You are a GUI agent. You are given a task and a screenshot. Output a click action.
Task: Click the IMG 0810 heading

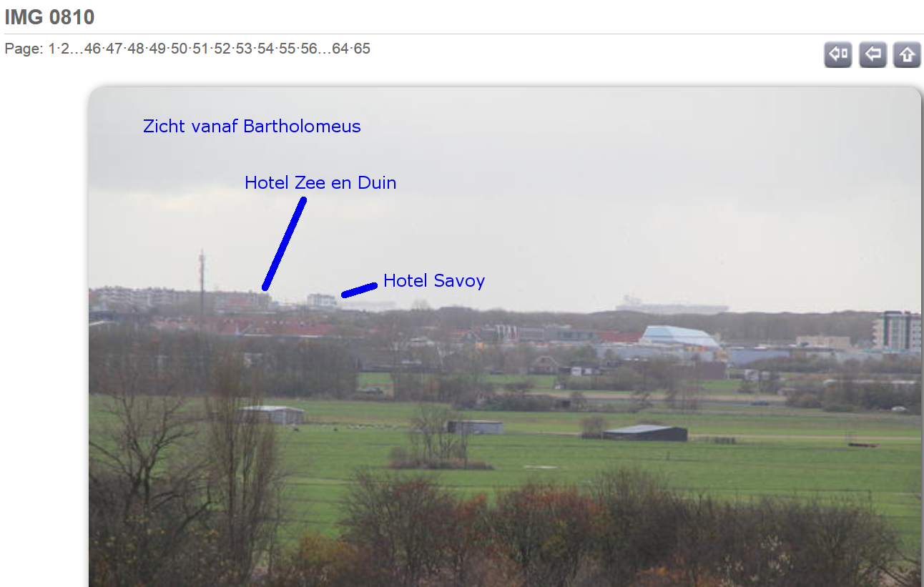[x=49, y=17]
